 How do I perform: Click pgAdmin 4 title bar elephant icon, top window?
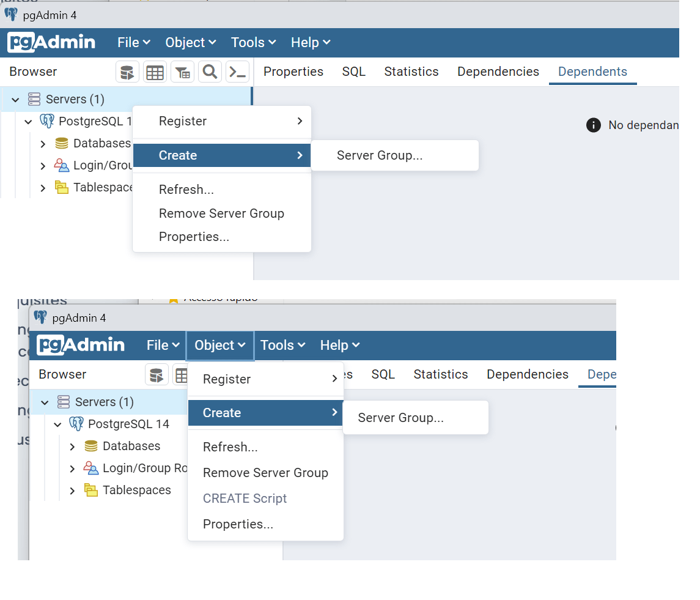[x=11, y=14]
